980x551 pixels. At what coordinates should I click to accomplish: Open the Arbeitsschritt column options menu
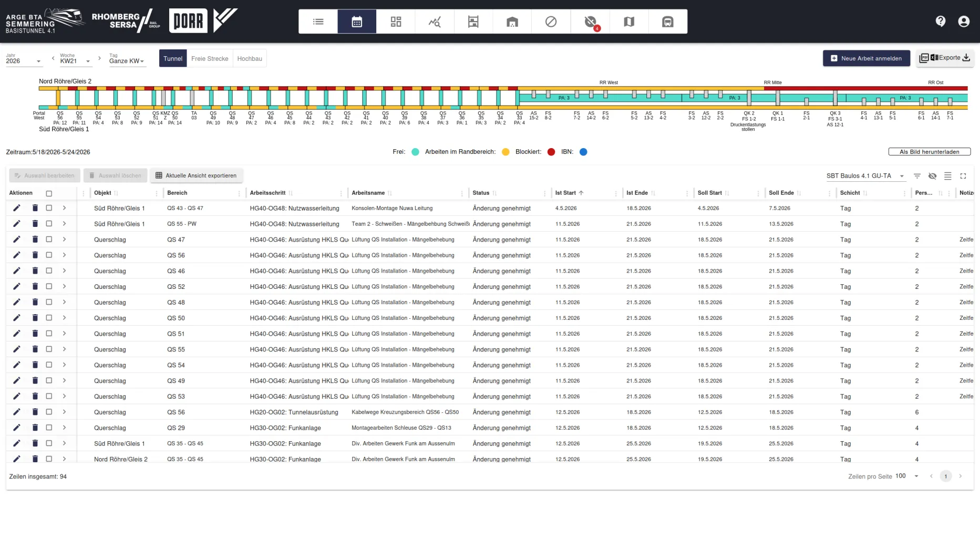click(341, 193)
